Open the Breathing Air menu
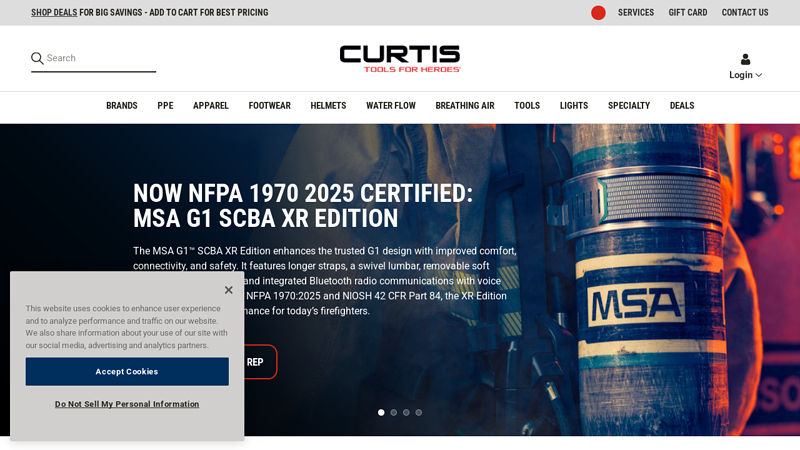 [465, 106]
